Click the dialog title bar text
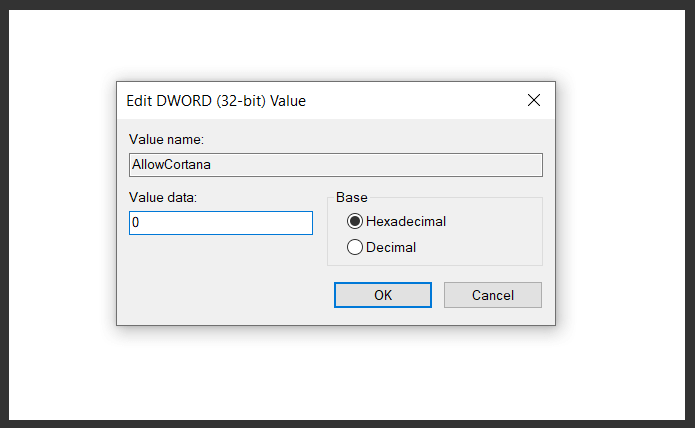 pyautogui.click(x=216, y=101)
